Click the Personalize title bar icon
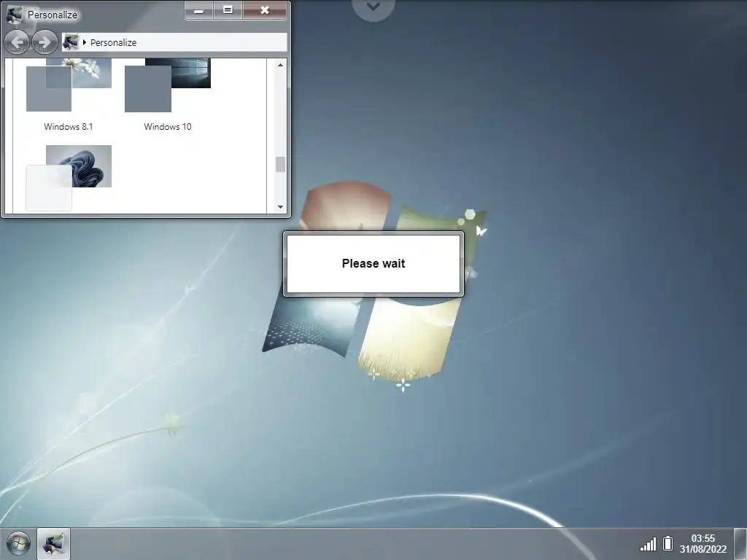The image size is (747, 560). (x=15, y=15)
